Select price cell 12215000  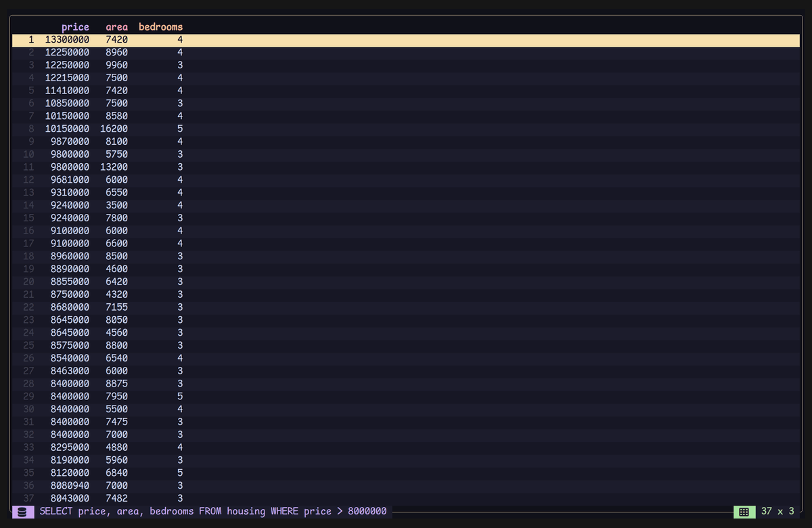67,78
